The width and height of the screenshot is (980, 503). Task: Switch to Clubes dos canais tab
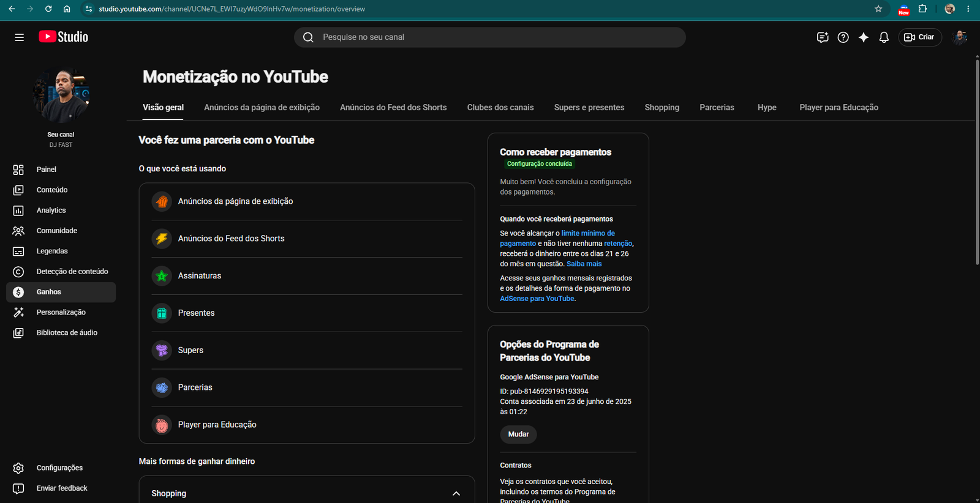[x=500, y=108]
